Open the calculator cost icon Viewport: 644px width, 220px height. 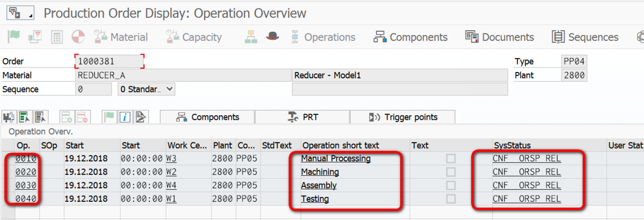(x=57, y=37)
